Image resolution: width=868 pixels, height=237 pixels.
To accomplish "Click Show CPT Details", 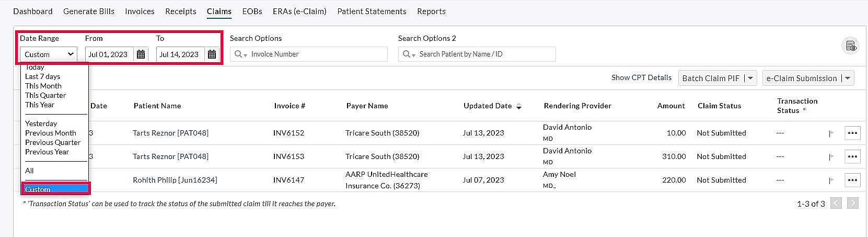I will (641, 77).
